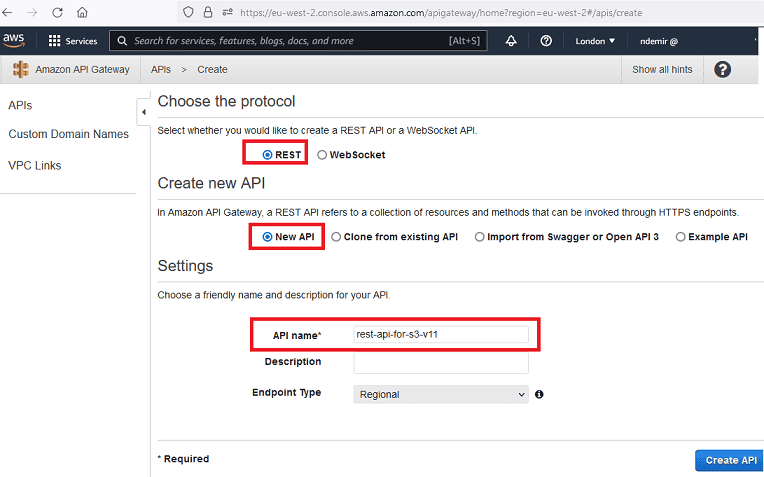764x477 pixels.
Task: Click the notifications bell icon
Action: point(511,41)
